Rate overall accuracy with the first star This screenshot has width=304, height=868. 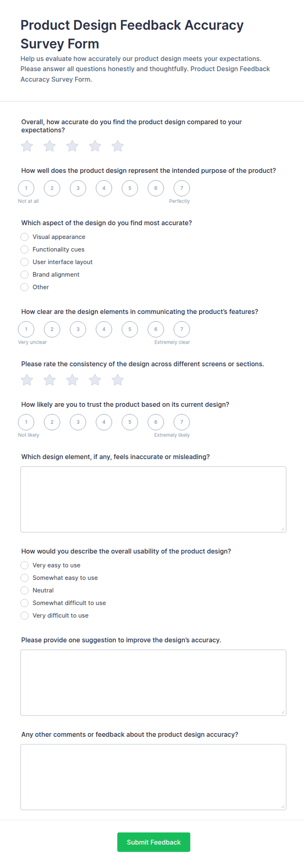27,146
